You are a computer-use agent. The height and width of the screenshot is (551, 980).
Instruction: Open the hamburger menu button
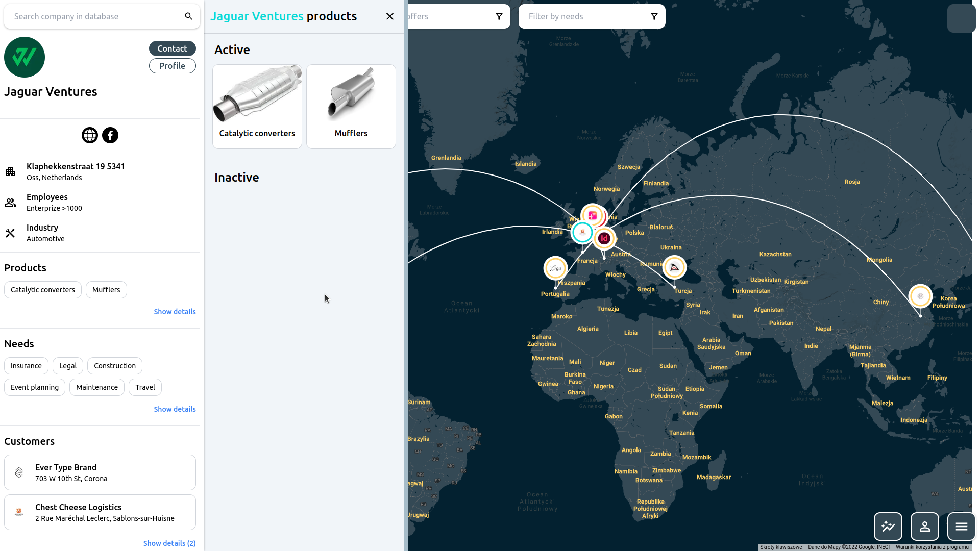(962, 527)
